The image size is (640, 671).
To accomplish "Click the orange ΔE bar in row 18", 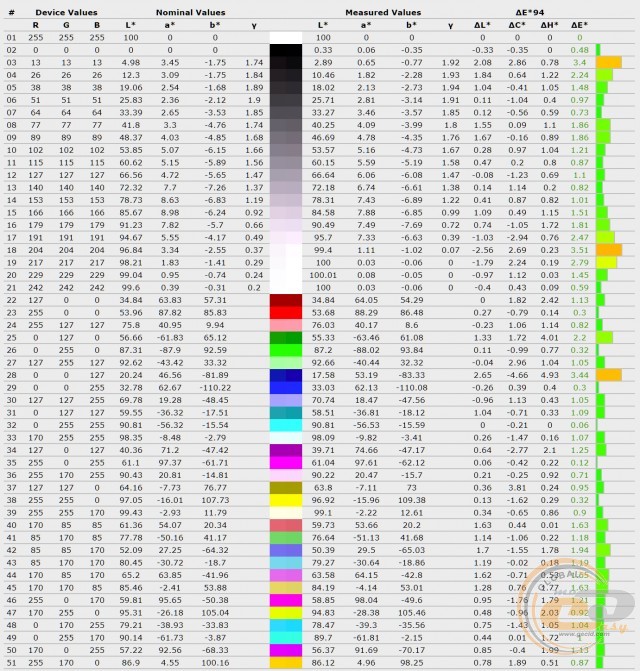I will [x=609, y=250].
